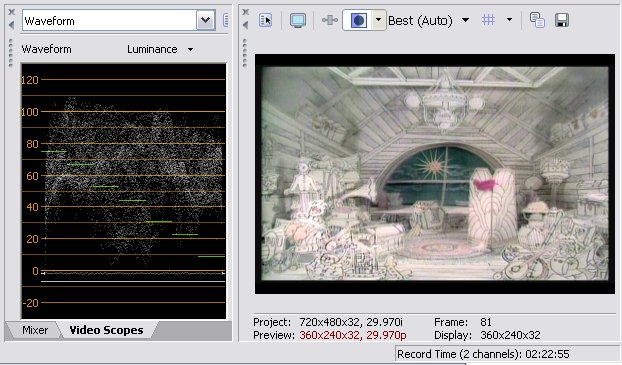Screen dimensions: 622x365
Task: Collapse the preview panel with arrow icon
Action: coord(246,25)
